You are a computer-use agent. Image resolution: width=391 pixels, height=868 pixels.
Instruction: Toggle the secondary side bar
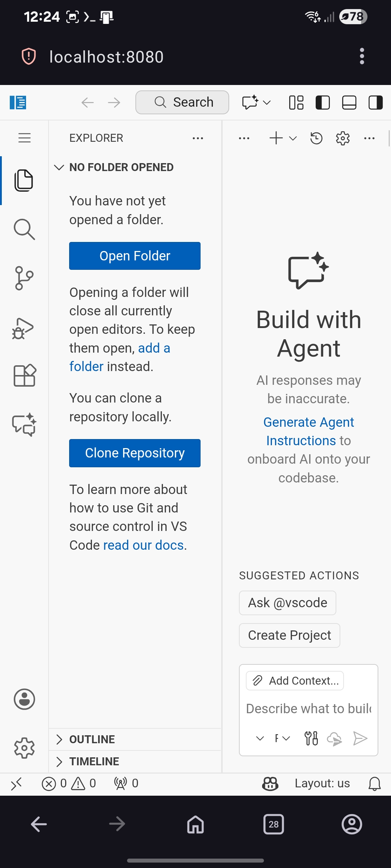[375, 103]
